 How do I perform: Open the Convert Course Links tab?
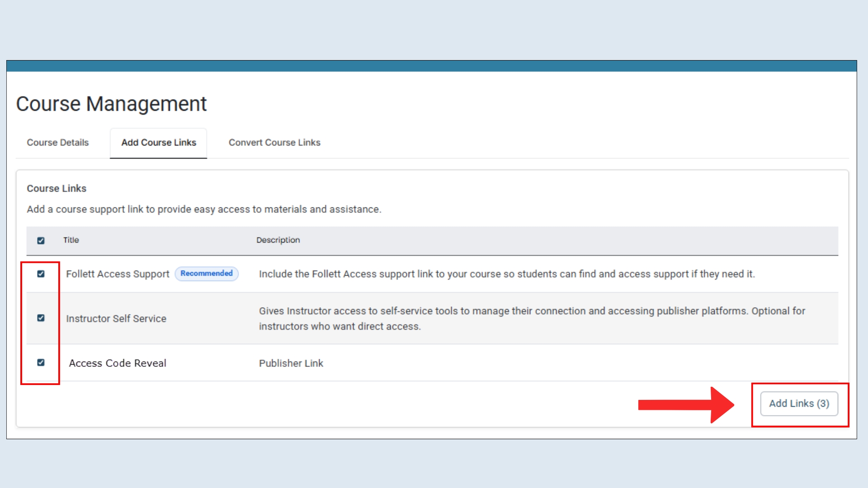point(274,142)
